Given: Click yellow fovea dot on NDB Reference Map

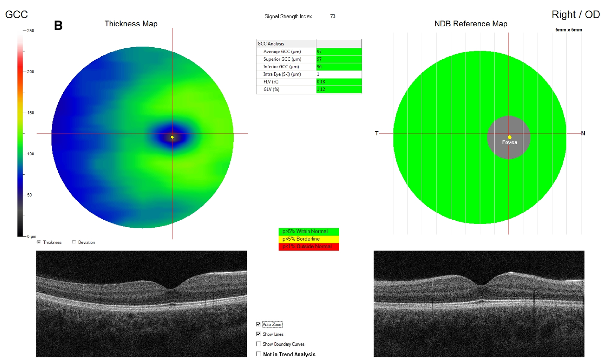Looking at the screenshot, I should 510,137.
